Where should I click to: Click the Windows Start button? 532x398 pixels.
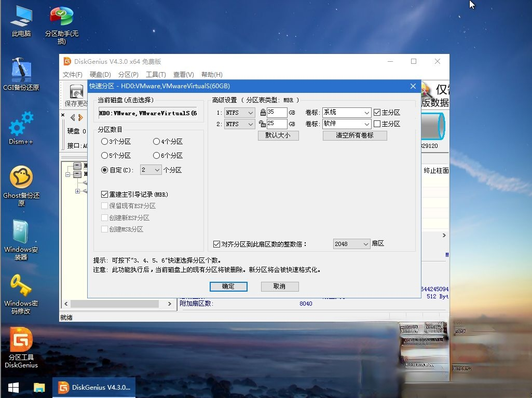point(13,388)
